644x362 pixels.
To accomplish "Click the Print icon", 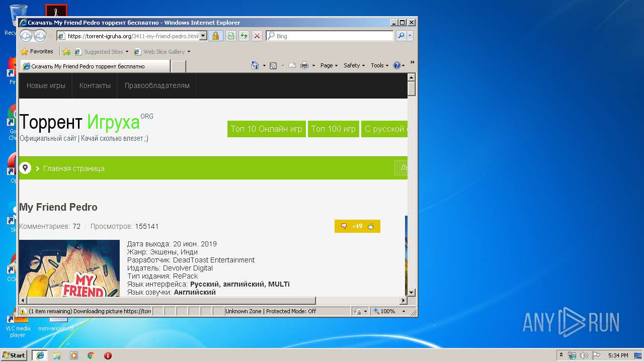I will tap(304, 65).
